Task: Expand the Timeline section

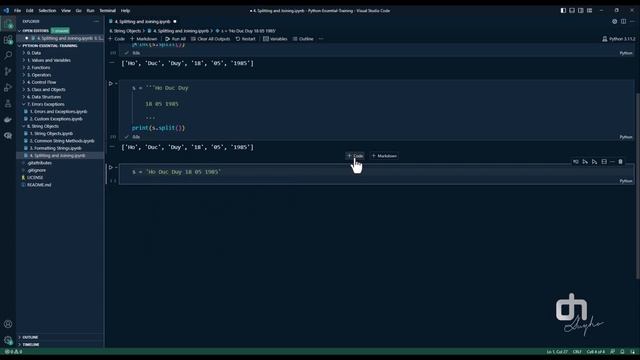Action: (31, 344)
